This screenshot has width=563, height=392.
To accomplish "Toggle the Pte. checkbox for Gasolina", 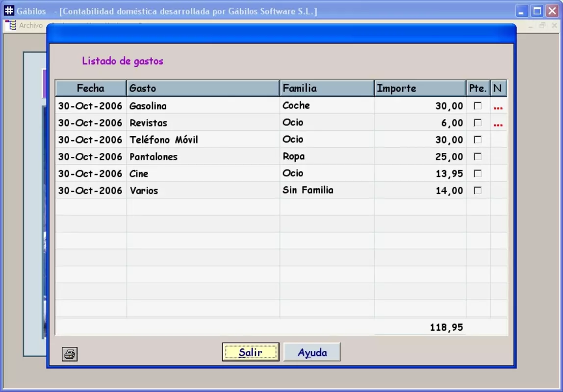I will click(x=478, y=106).
